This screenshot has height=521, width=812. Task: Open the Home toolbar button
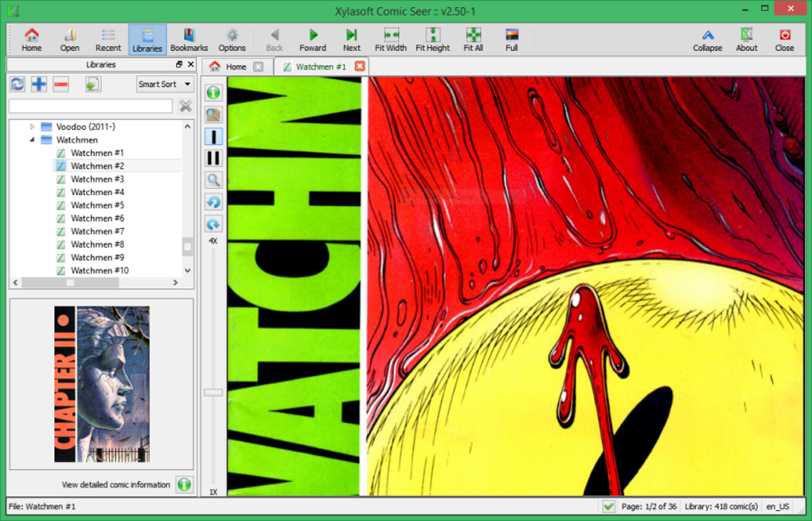[32, 40]
